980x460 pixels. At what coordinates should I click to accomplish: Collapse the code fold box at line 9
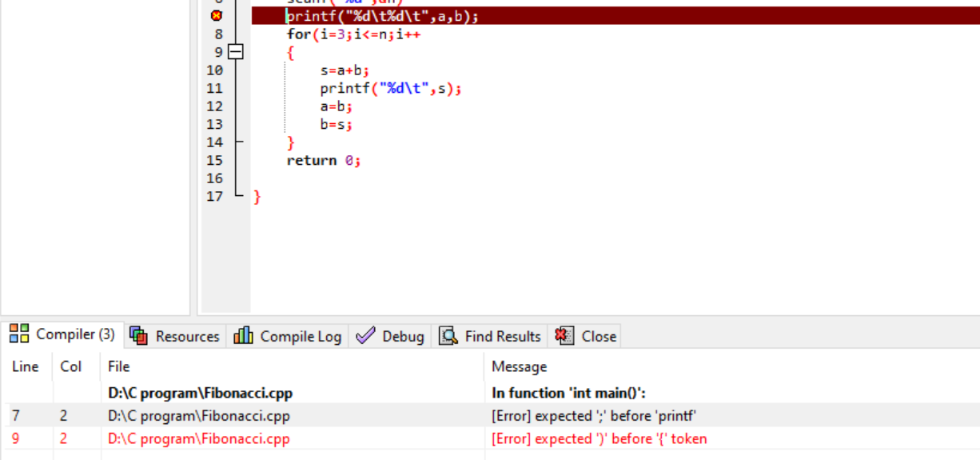pyautogui.click(x=235, y=52)
